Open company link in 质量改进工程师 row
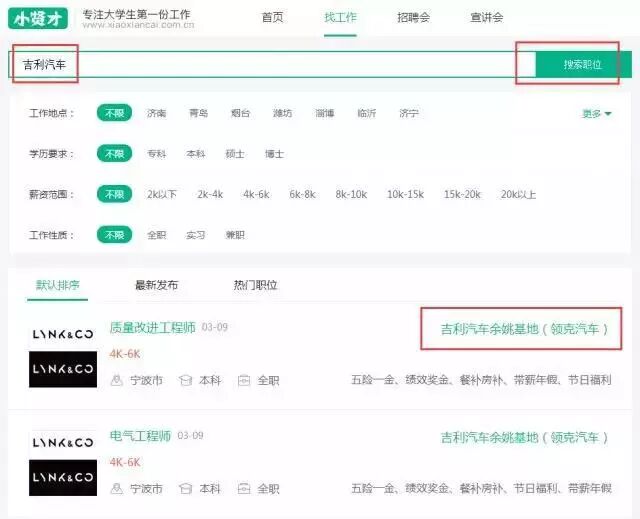This screenshot has width=640, height=519. [524, 329]
